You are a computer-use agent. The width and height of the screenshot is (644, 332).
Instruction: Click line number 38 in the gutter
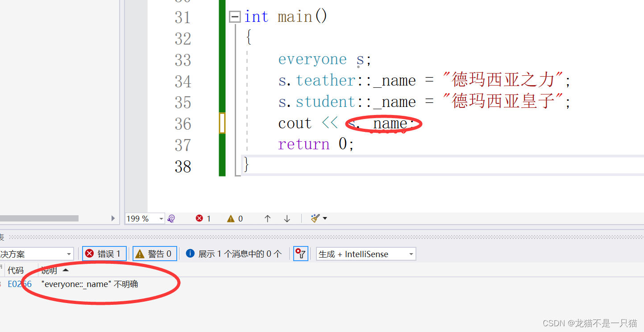coord(183,167)
